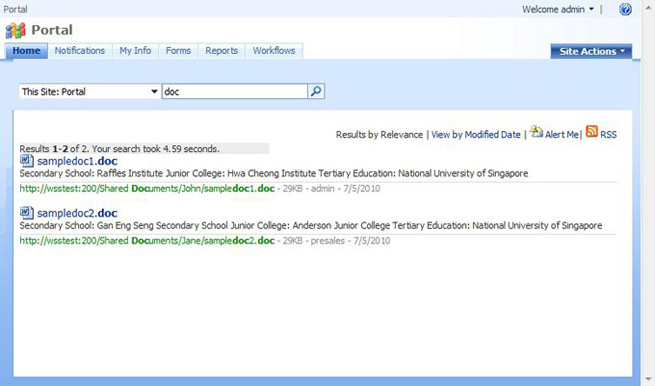Image resolution: width=655 pixels, height=386 pixels.
Task: Click the Portal breadcrumb at top left
Action: pyautogui.click(x=15, y=9)
